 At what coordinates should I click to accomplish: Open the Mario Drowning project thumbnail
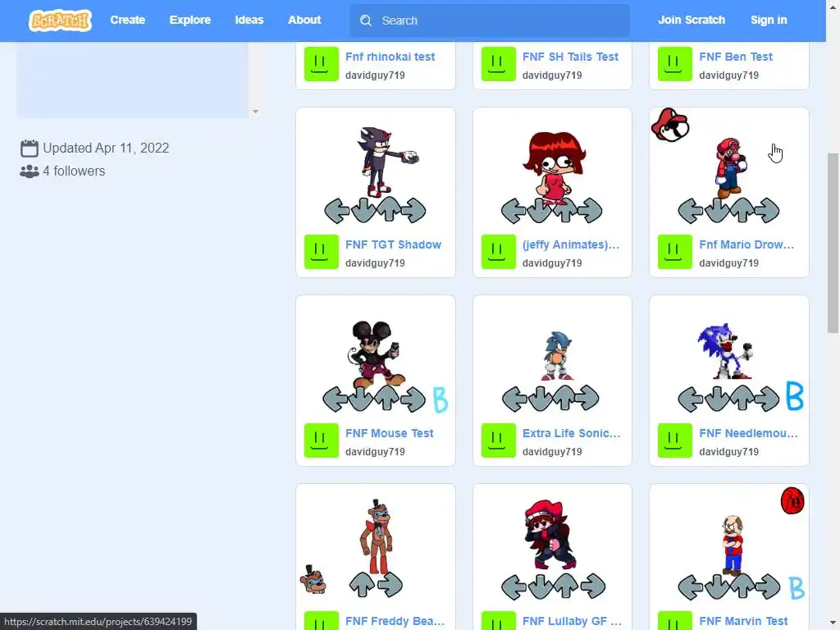[729, 167]
